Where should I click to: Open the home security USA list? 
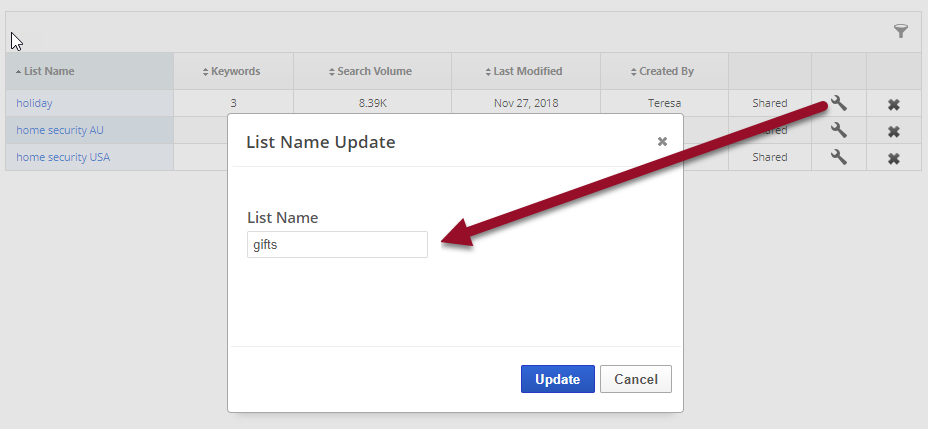(63, 157)
